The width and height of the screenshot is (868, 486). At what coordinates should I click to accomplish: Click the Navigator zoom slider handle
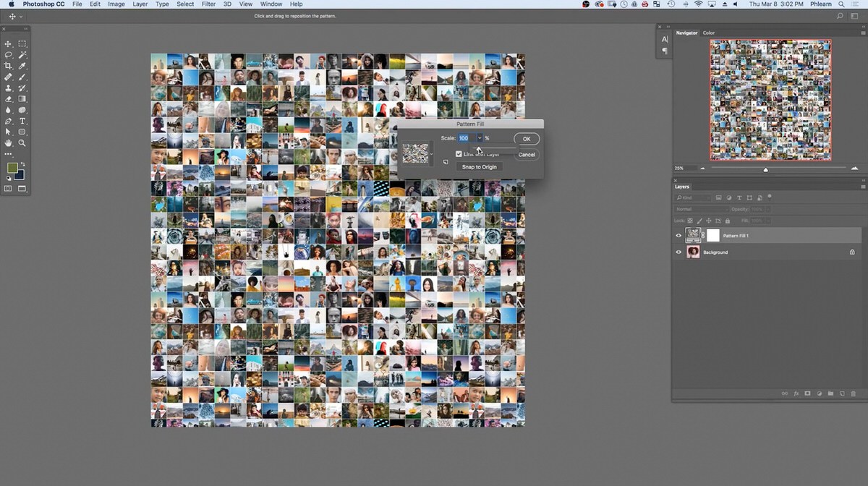[x=766, y=169]
